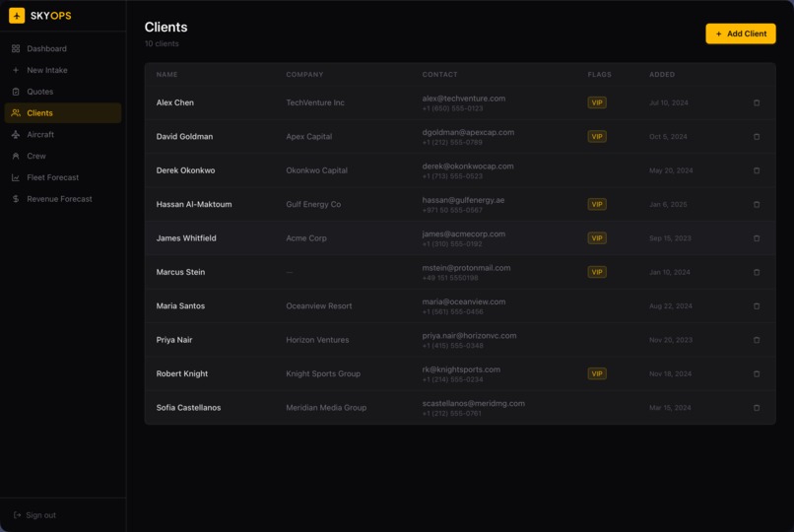Click the plus icon beside New Intake
794x532 pixels.
pyautogui.click(x=16, y=70)
